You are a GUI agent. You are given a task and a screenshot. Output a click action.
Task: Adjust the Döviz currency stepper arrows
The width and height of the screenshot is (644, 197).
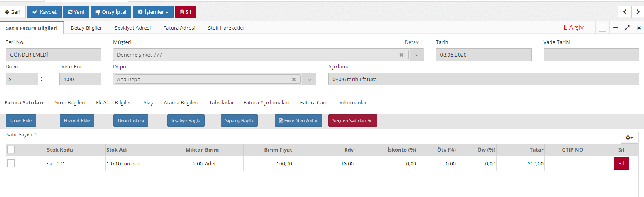[42, 79]
